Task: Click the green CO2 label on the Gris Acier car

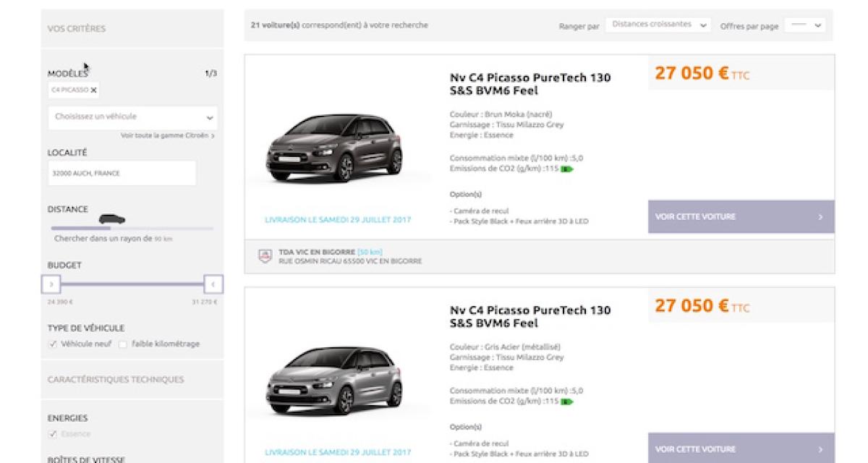Action: tap(566, 402)
